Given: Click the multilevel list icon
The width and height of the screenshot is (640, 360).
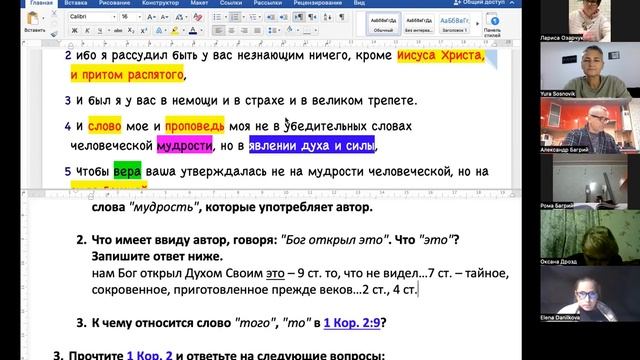Looking at the screenshot, I should (253, 17).
